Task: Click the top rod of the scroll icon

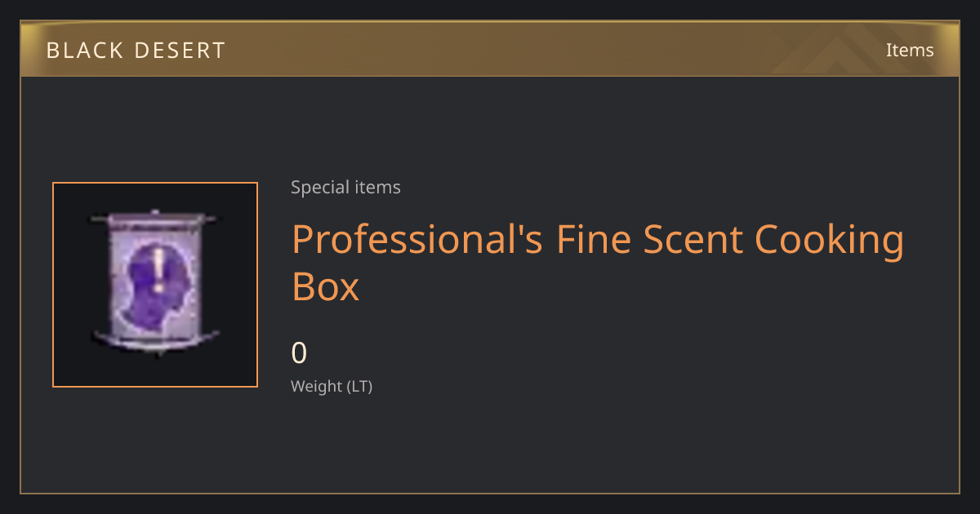Action: coord(155,219)
